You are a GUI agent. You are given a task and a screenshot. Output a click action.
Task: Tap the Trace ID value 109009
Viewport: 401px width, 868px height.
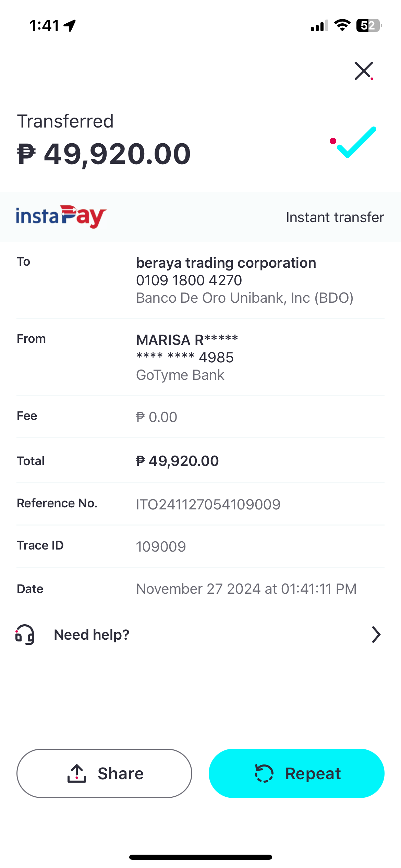click(x=161, y=546)
